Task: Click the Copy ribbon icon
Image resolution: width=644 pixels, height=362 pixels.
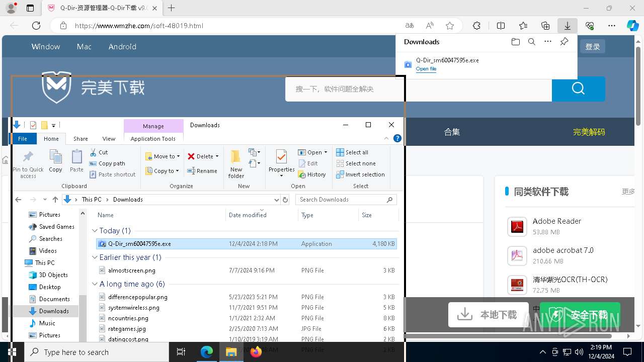Action: point(55,161)
